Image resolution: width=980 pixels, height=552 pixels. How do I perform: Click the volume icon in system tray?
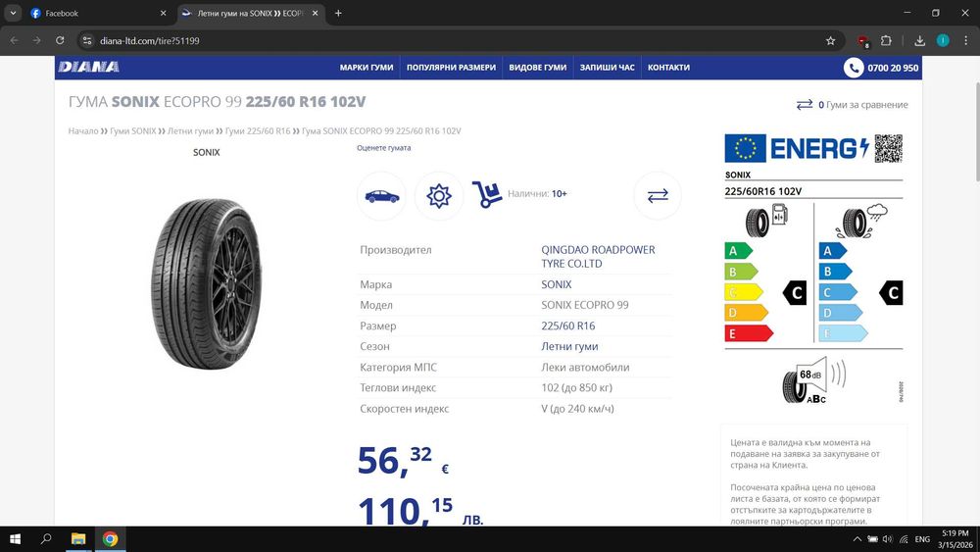[888, 539]
